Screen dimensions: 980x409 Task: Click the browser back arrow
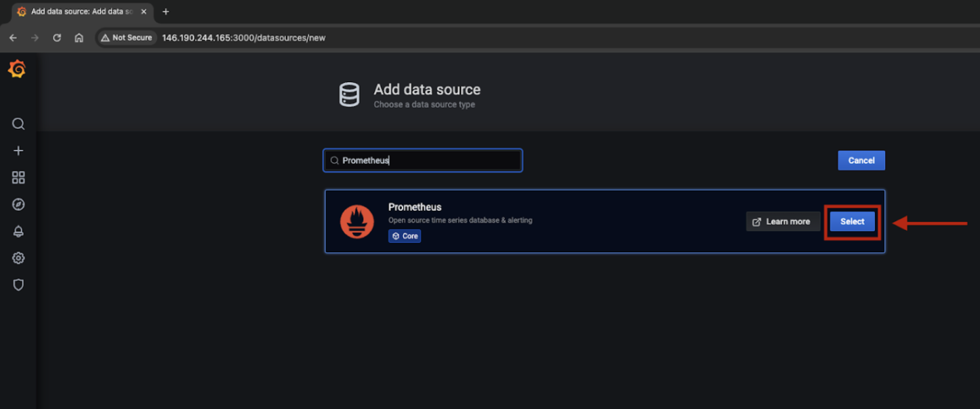pyautogui.click(x=13, y=38)
